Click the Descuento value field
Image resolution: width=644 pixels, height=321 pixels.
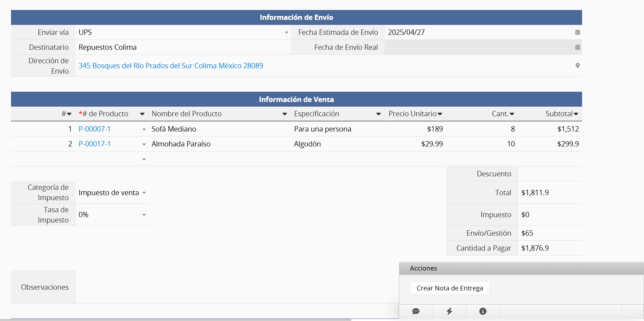pyautogui.click(x=549, y=174)
